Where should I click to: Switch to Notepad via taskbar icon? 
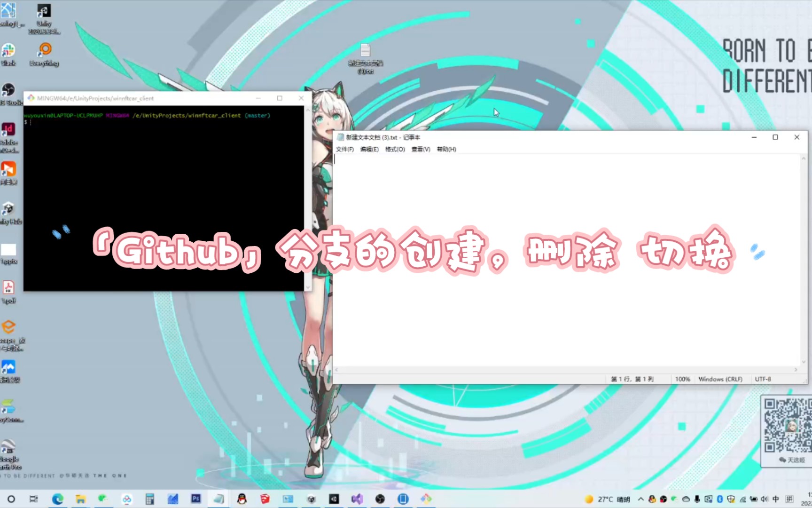pyautogui.click(x=219, y=499)
